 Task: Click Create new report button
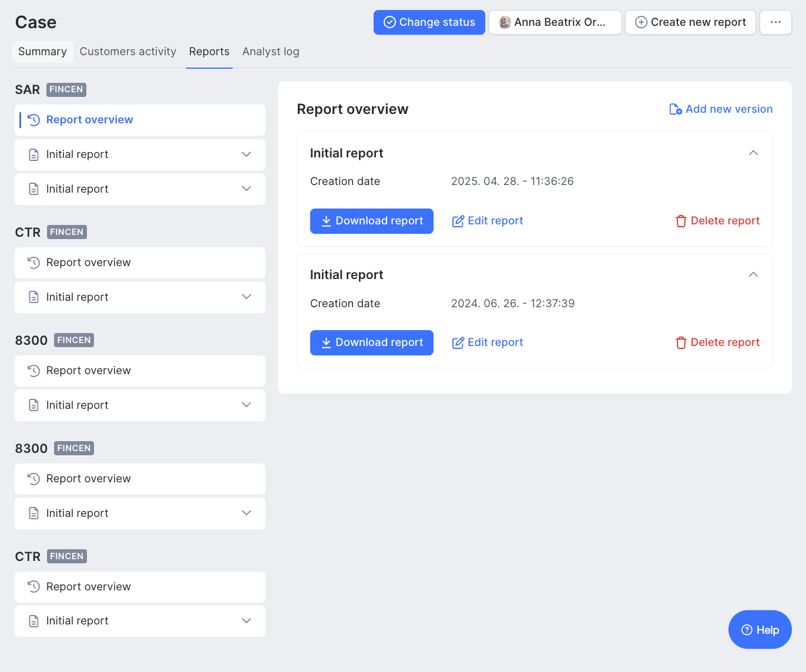pos(690,22)
